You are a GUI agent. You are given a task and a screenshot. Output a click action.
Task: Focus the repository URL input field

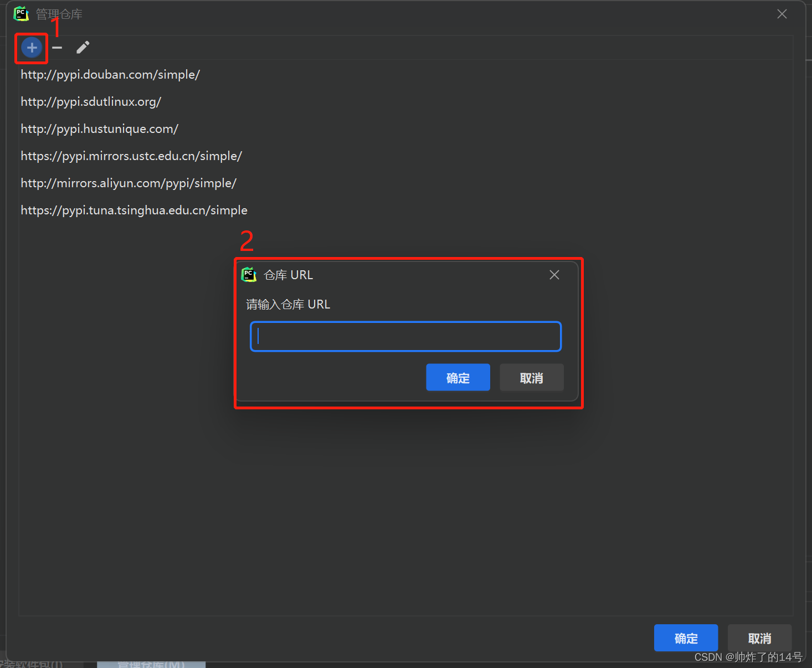(x=406, y=336)
